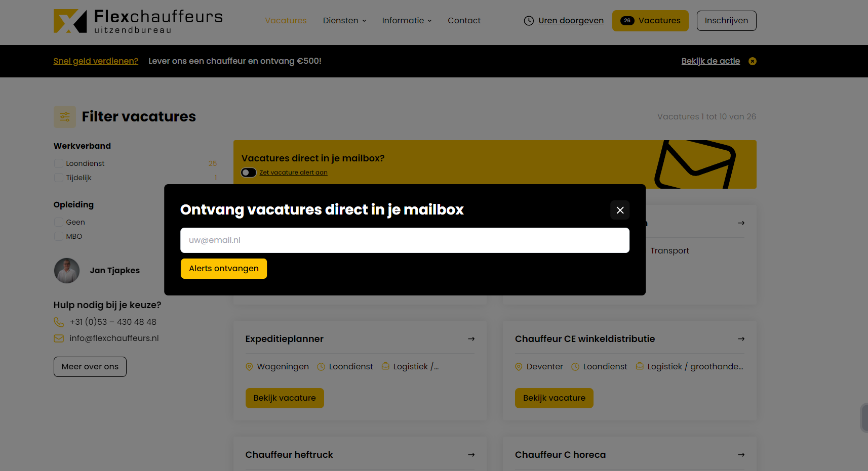Viewport: 868px width, 471px height.
Task: Click the filter sliders icon beside Filter vacatures
Action: pyautogui.click(x=64, y=117)
